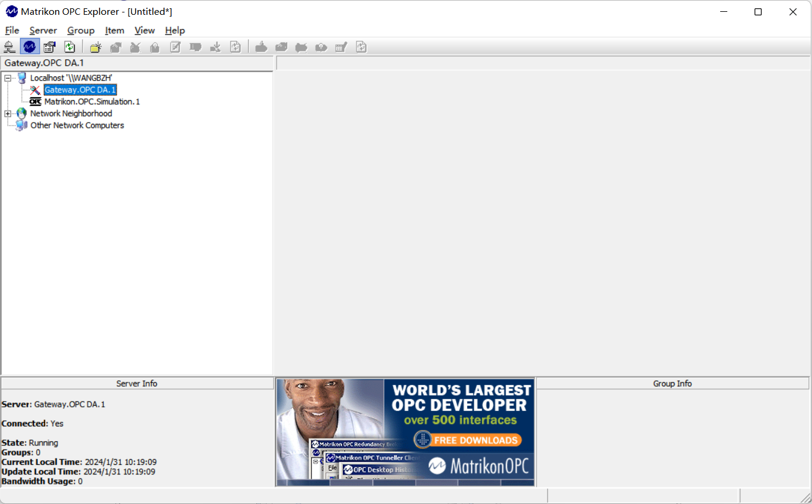Select Matrikon.OPC.Simulation.1 in the tree

coord(92,102)
